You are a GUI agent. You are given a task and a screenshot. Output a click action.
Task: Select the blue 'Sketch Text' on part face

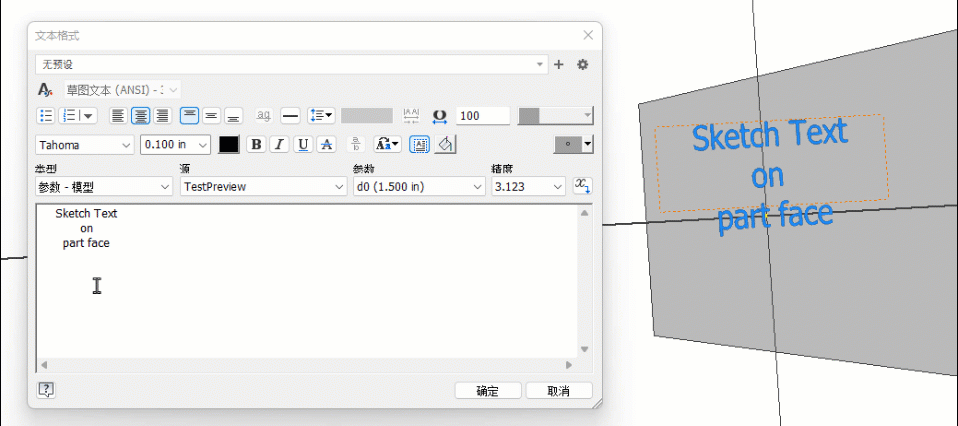click(770, 136)
